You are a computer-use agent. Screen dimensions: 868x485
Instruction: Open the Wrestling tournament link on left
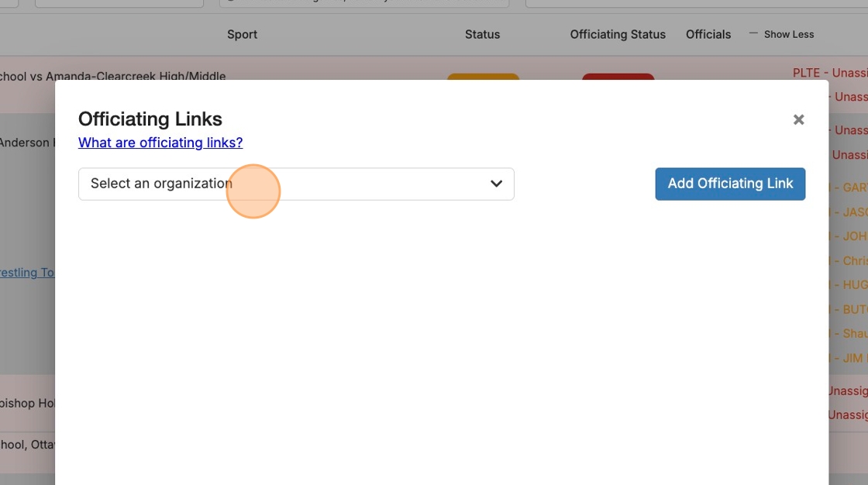27,273
